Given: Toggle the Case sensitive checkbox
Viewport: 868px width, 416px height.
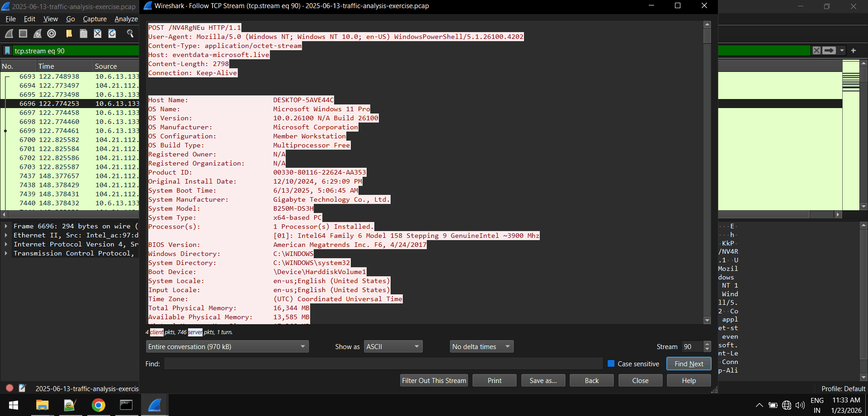Looking at the screenshot, I should [611, 364].
